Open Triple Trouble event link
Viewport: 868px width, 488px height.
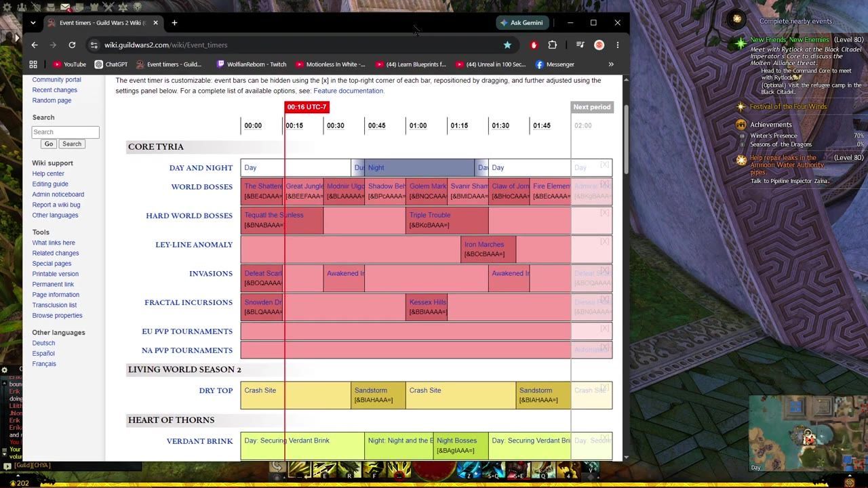430,215
